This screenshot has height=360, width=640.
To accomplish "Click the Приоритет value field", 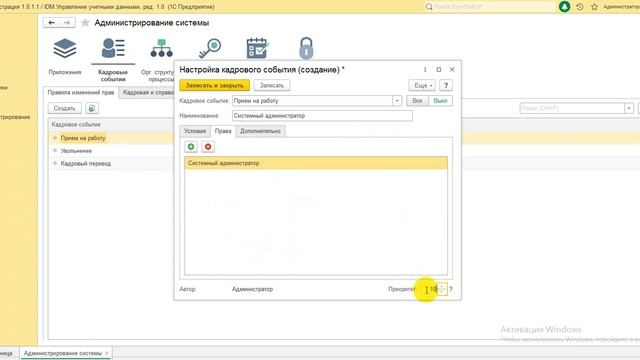I will 430,289.
